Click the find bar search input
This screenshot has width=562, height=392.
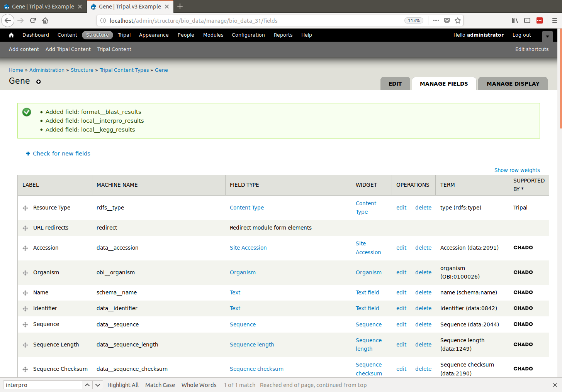click(x=42, y=385)
